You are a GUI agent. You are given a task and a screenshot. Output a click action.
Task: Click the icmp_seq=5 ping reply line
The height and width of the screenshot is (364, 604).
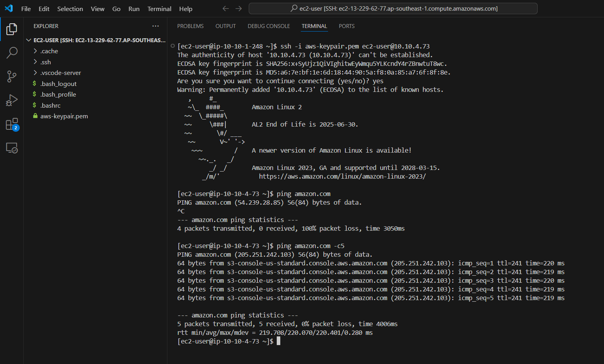[371, 298]
